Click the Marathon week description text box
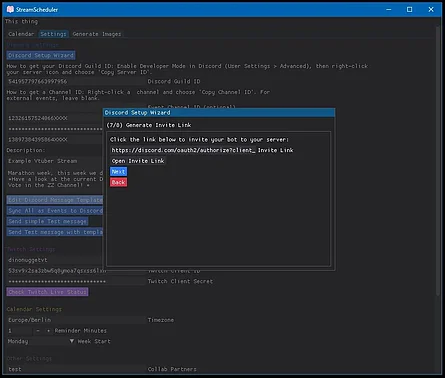 point(55,179)
